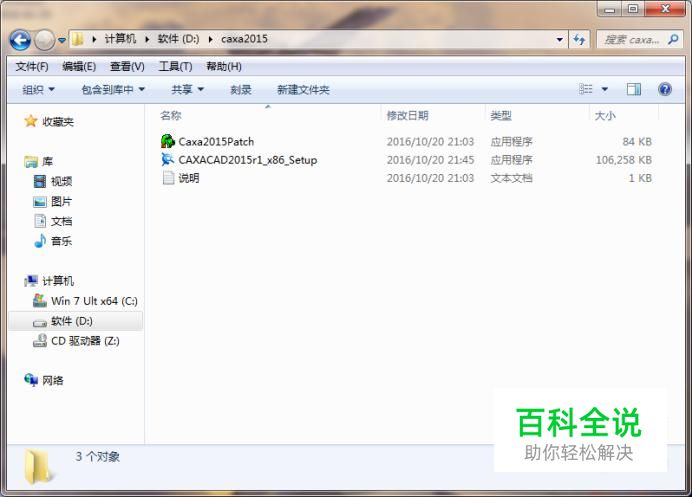Screen dimensions: 692x497
Task: Select the CAXACAD2015r1_x86_Setup installer icon
Action: 168,159
